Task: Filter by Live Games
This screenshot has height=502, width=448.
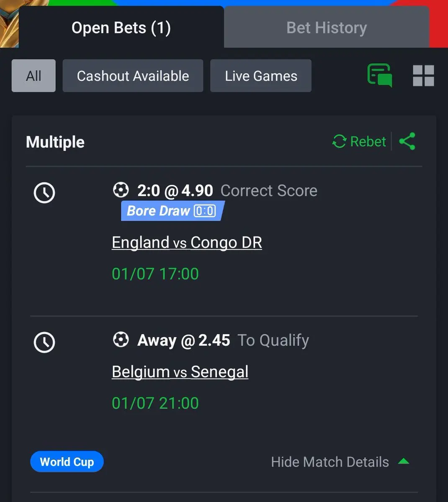Action: (x=261, y=76)
